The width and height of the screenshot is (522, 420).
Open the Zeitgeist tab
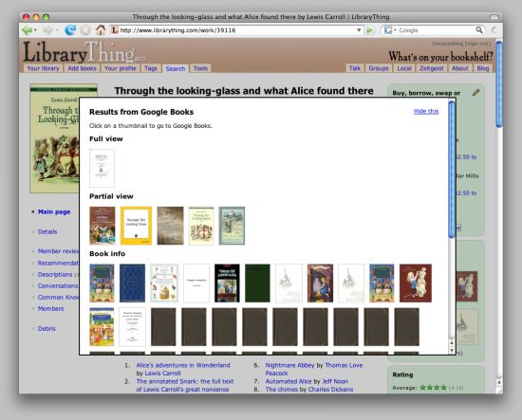point(432,68)
